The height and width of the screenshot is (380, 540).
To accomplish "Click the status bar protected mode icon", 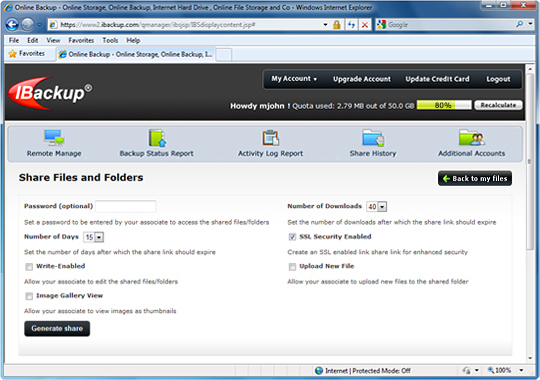I will (467, 370).
